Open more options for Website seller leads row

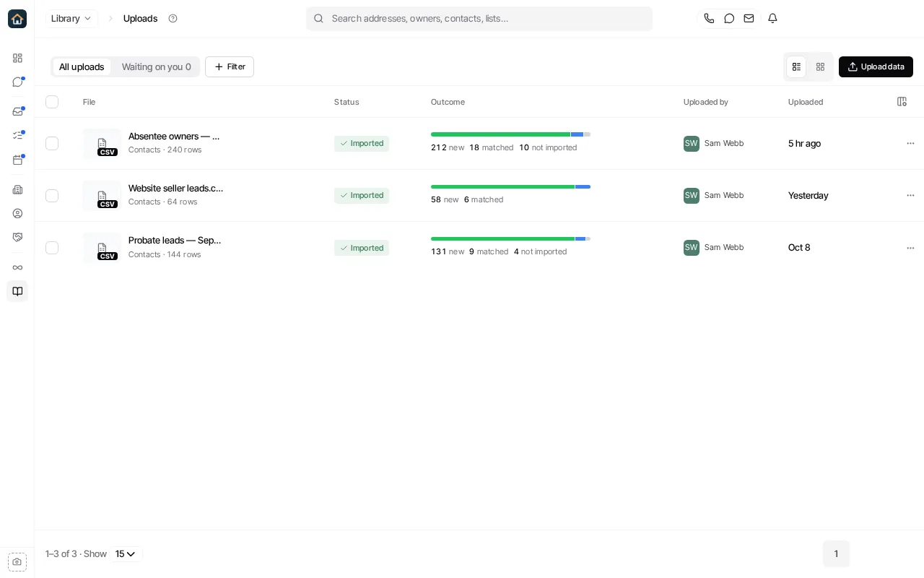(910, 195)
